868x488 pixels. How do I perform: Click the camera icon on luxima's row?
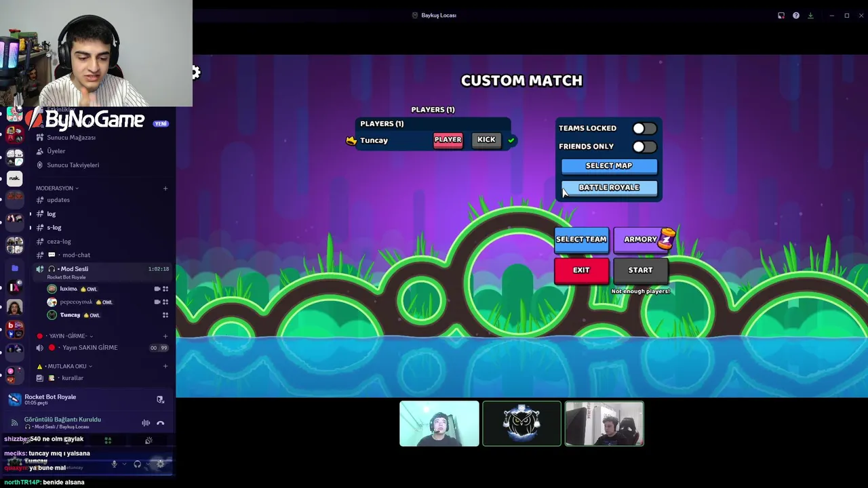[x=157, y=289]
